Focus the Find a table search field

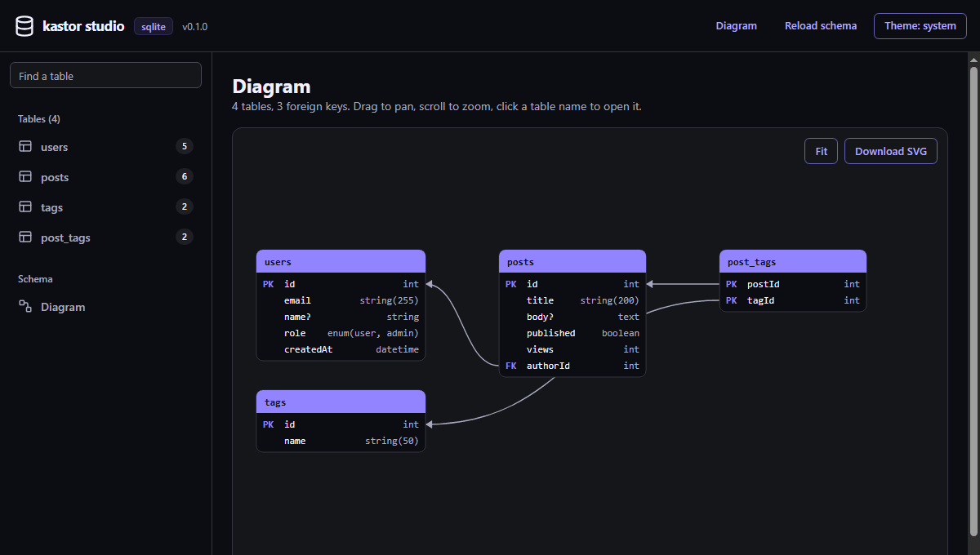pyautogui.click(x=105, y=75)
